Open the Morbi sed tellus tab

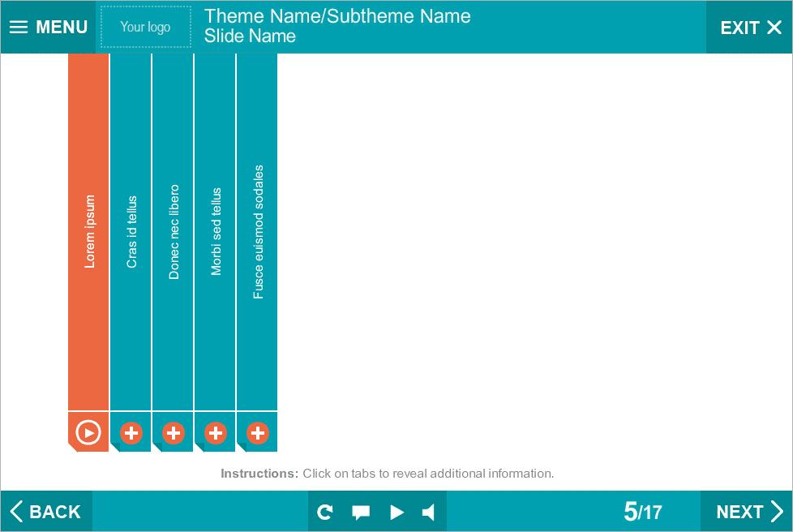click(215, 231)
